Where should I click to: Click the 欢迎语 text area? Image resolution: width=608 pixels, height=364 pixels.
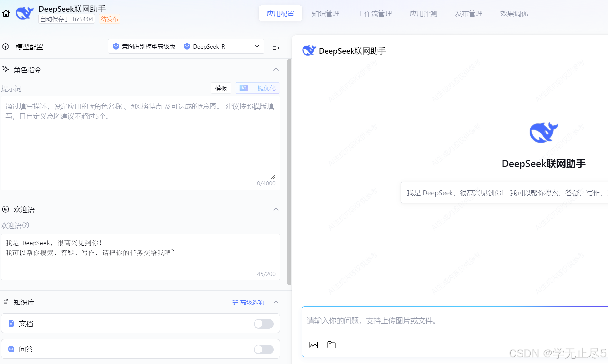[x=140, y=257]
